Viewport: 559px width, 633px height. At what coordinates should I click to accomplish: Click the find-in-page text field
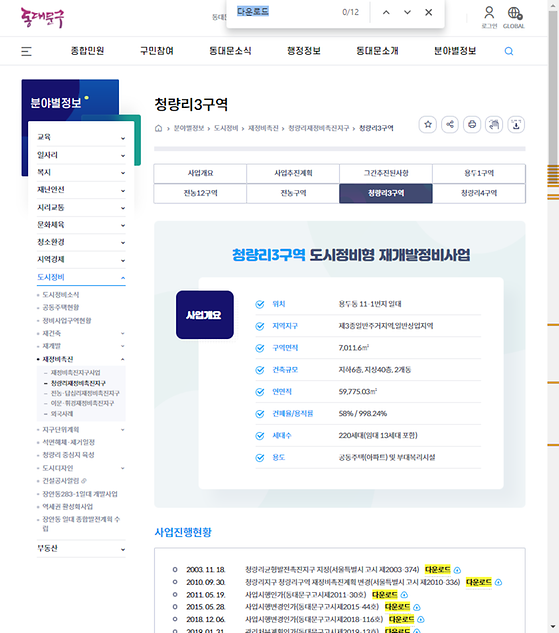[285, 12]
